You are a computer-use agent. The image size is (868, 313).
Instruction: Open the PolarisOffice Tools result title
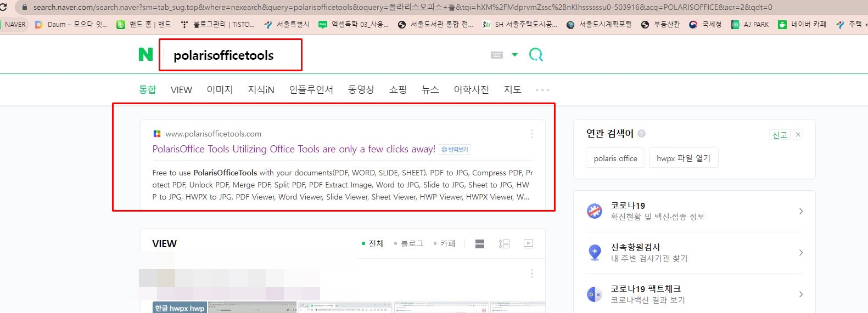[294, 149]
